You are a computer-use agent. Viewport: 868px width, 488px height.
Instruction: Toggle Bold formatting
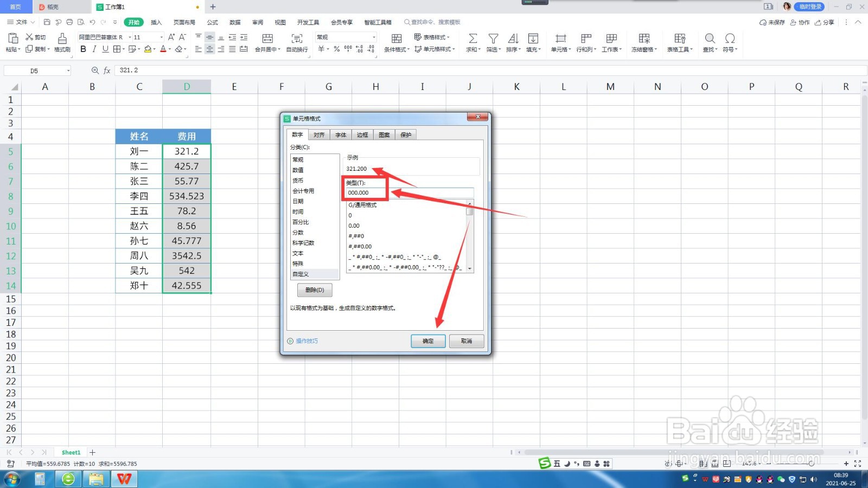click(x=83, y=49)
